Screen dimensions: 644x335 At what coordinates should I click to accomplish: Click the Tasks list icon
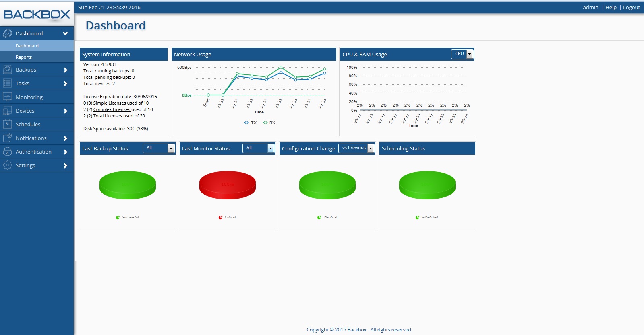[x=7, y=83]
